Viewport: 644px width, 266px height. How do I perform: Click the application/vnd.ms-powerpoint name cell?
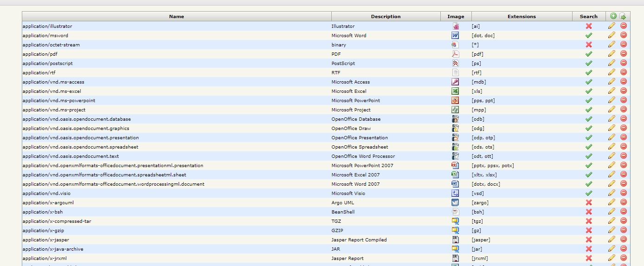pos(59,100)
